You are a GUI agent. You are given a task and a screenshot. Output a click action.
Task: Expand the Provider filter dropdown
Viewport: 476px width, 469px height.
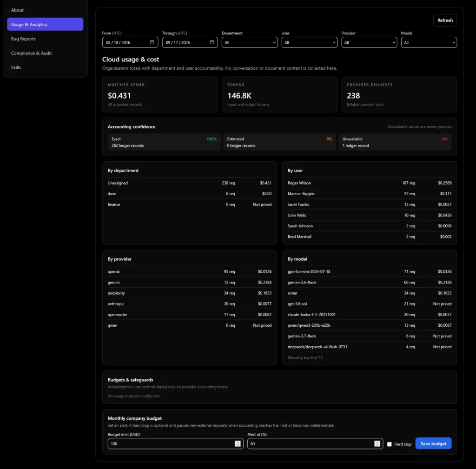tap(369, 42)
